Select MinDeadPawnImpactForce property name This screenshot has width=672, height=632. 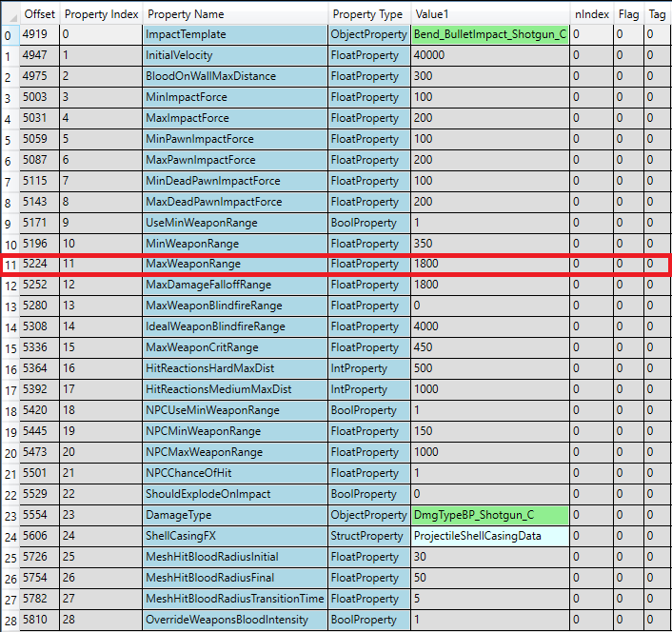(235, 181)
